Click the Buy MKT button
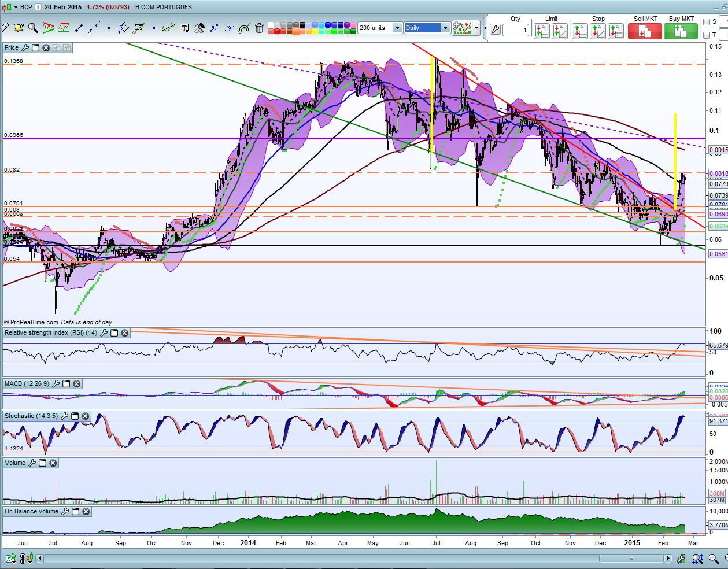 tap(681, 31)
